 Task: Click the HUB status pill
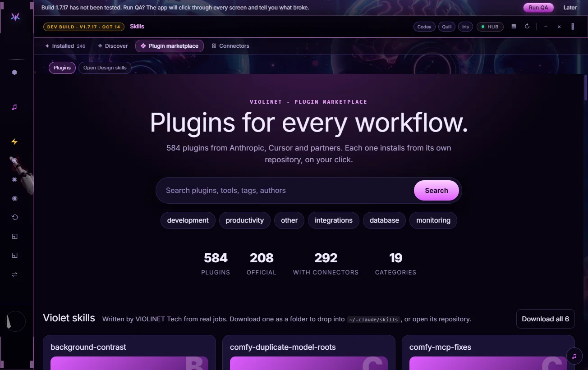(490, 27)
